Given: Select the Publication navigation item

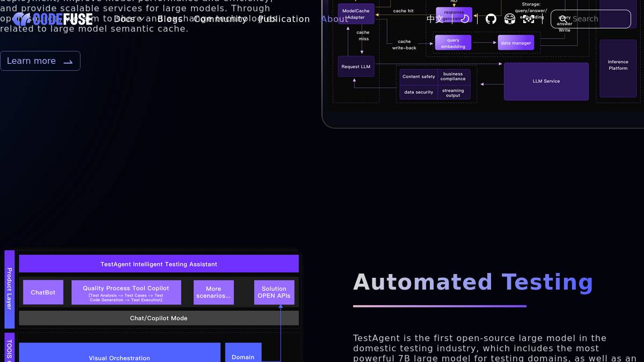Looking at the screenshot, I should (284, 19).
